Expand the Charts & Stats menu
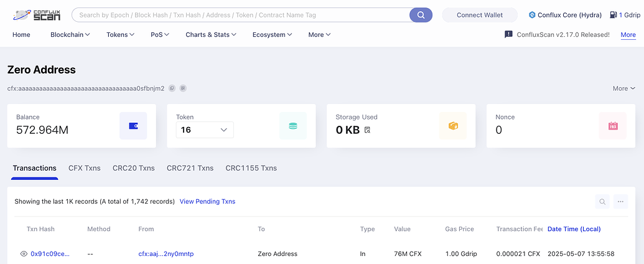Screen dimensions: 644x264 coord(211,34)
